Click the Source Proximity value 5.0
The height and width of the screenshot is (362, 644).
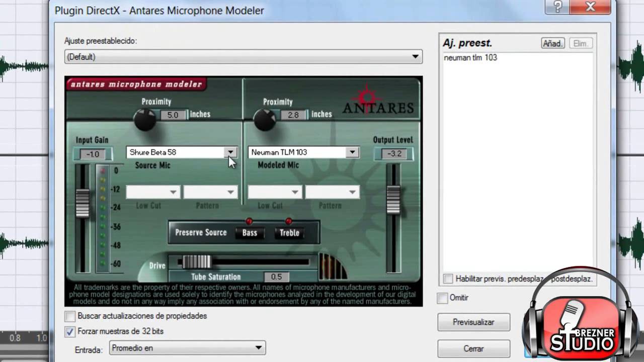pos(173,115)
